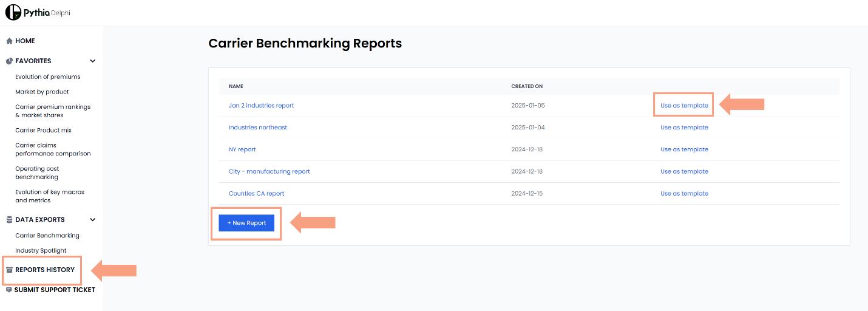Screen dimensions: 868x311
Task: Select date 2025-01-04 cell
Action: click(x=528, y=128)
